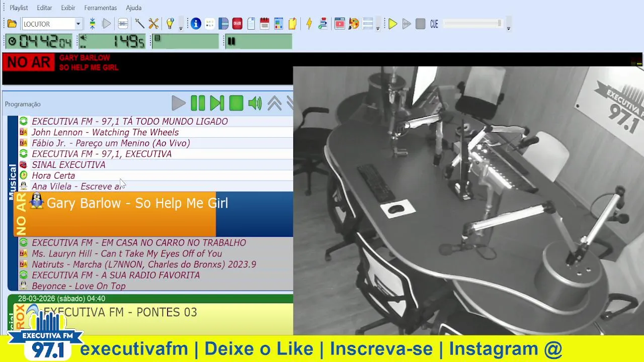
Task: Click the gray waveform play button in CUE toolbar
Action: click(x=407, y=24)
